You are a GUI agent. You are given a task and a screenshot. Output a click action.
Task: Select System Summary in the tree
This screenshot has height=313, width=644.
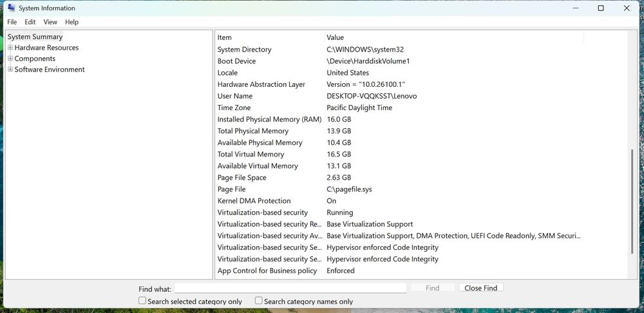(35, 37)
